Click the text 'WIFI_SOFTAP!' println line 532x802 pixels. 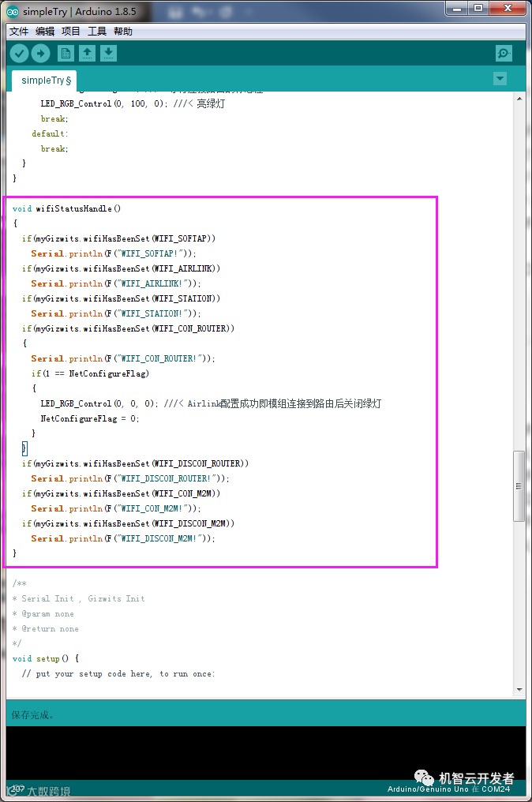pos(114,253)
